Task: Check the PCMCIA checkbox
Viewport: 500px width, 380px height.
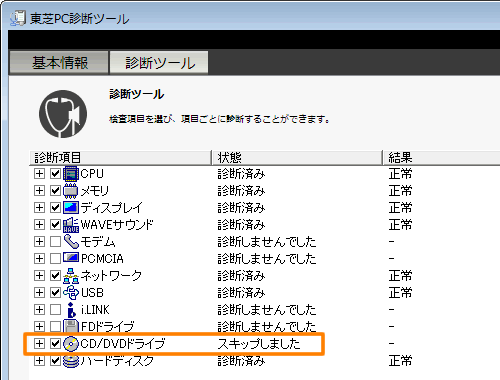Action: pos(55,258)
